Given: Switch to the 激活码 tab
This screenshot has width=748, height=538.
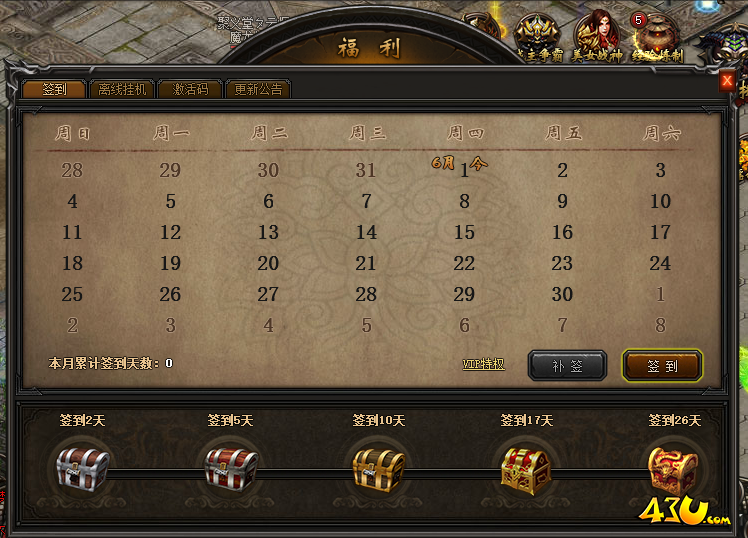Looking at the screenshot, I should pos(190,89).
